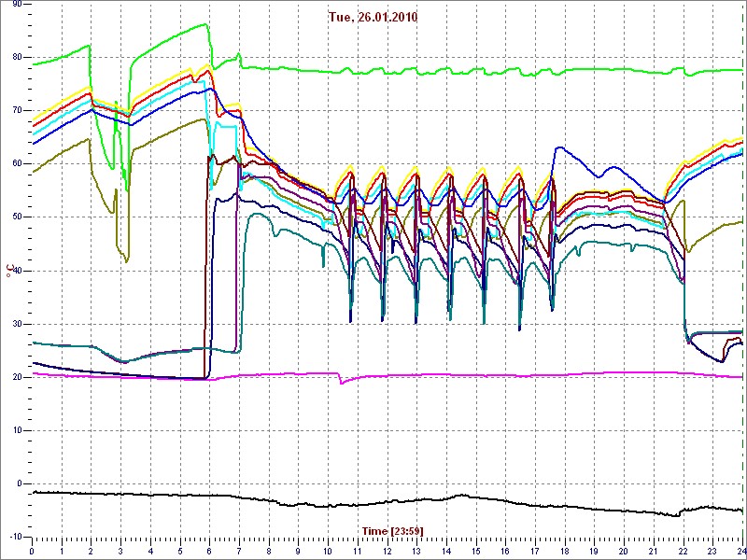Click hour '19' on the time axis
The image size is (747, 560).
[x=594, y=550]
